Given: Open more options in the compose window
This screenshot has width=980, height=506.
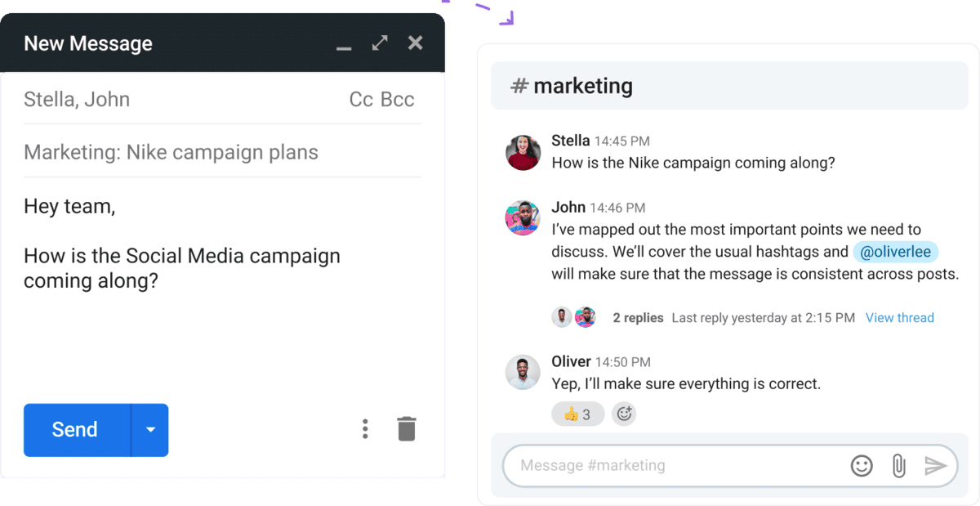Looking at the screenshot, I should click(365, 428).
